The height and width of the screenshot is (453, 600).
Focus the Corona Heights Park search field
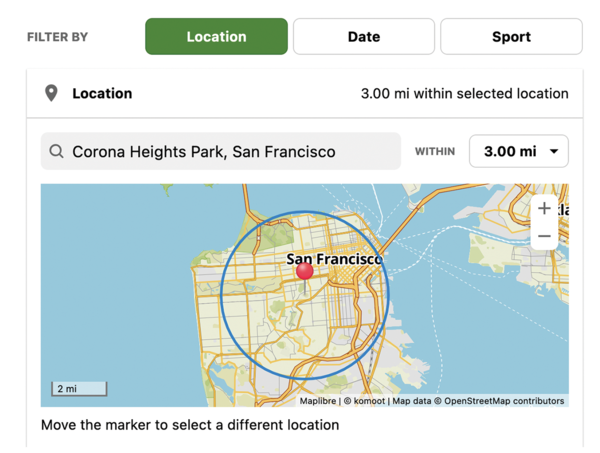pyautogui.click(x=230, y=152)
